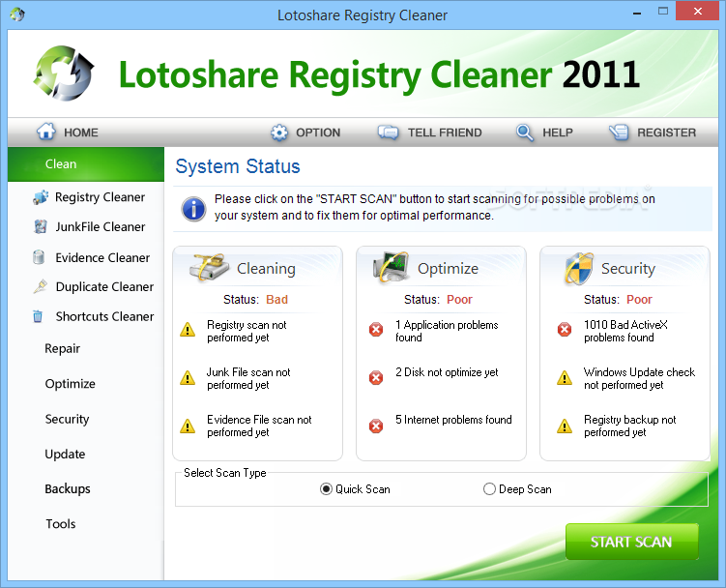Image resolution: width=726 pixels, height=588 pixels.
Task: Click the Security shield icon
Action: [x=579, y=268]
